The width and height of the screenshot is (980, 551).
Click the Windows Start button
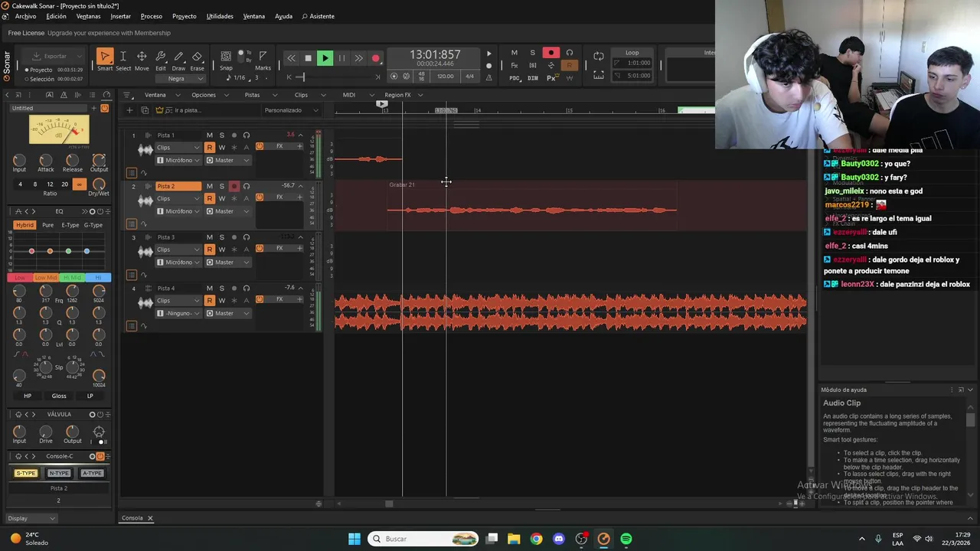pos(354,539)
